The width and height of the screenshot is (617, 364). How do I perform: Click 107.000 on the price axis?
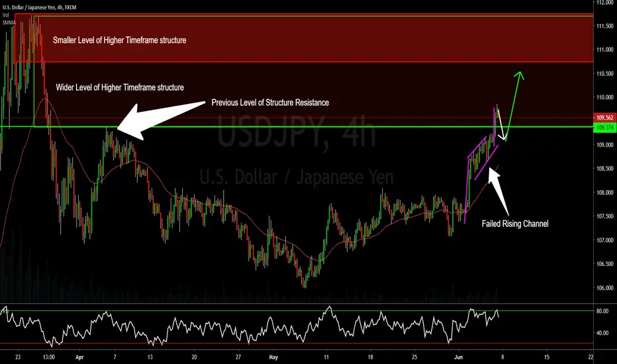pos(605,240)
